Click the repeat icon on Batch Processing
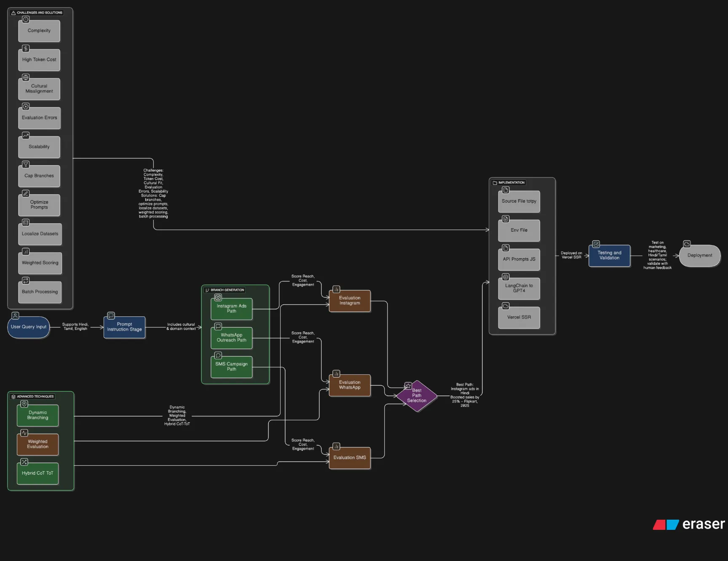Viewport: 728px width, 561px height. click(x=26, y=280)
